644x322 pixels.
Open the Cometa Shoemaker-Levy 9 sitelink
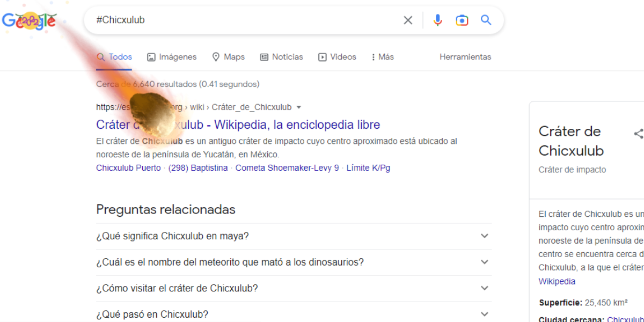coord(287,168)
